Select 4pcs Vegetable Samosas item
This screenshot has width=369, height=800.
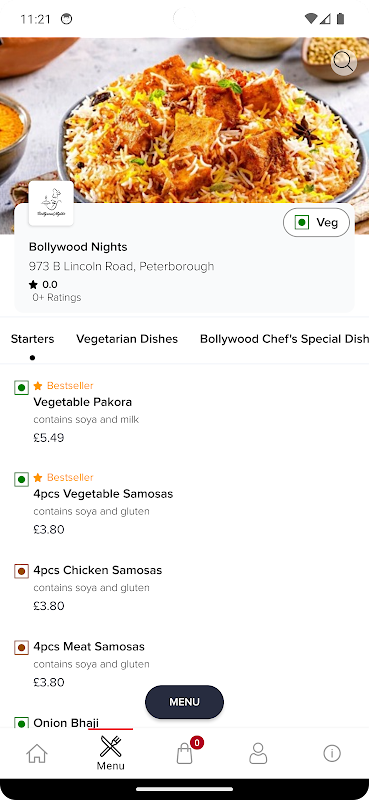(184, 504)
